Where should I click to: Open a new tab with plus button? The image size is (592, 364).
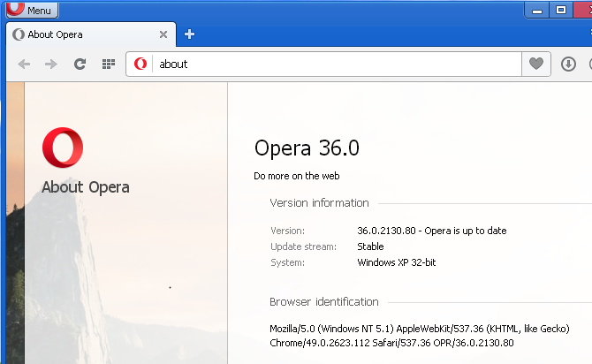pos(189,34)
